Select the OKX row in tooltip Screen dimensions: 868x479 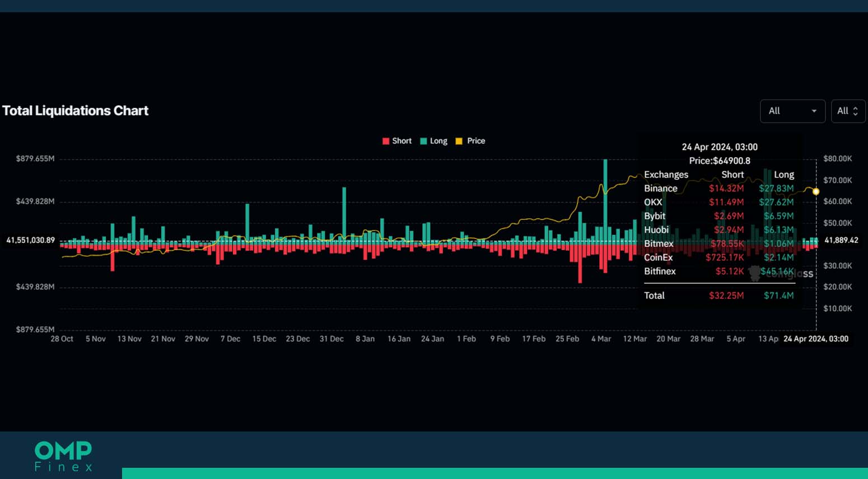coord(719,202)
